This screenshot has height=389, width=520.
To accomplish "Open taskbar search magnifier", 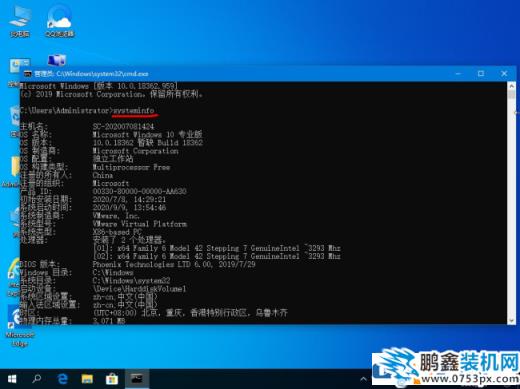I will click(x=37, y=379).
